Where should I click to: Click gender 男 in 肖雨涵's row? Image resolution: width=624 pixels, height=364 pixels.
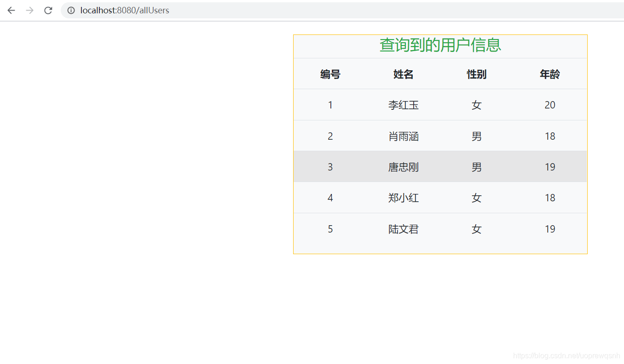pos(477,136)
